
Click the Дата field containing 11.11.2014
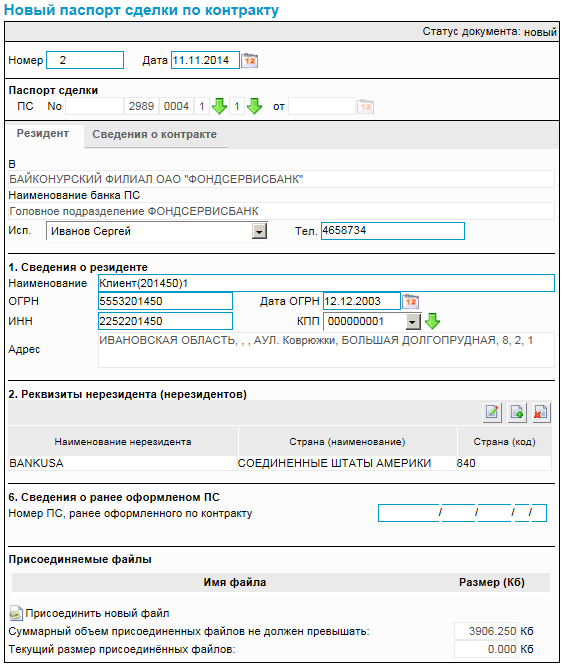(x=205, y=60)
